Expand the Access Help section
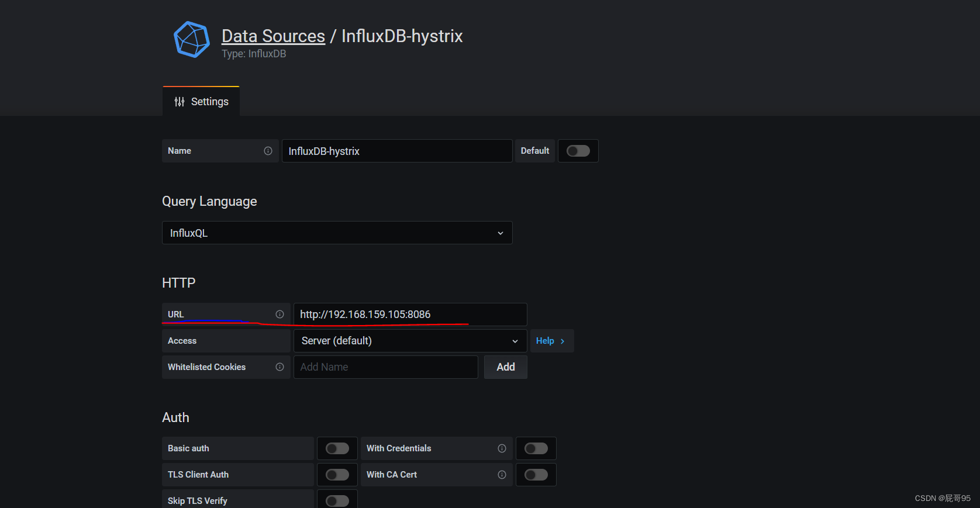 pyautogui.click(x=552, y=341)
